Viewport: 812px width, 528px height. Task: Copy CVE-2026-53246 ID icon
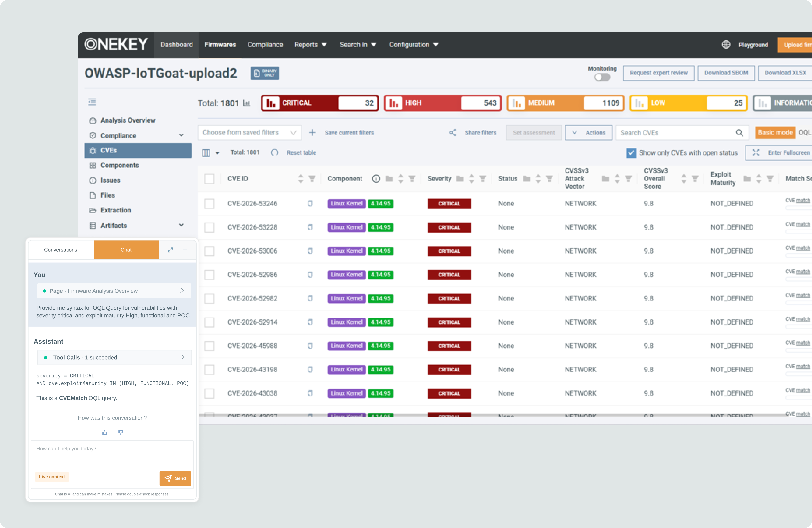tap(310, 203)
